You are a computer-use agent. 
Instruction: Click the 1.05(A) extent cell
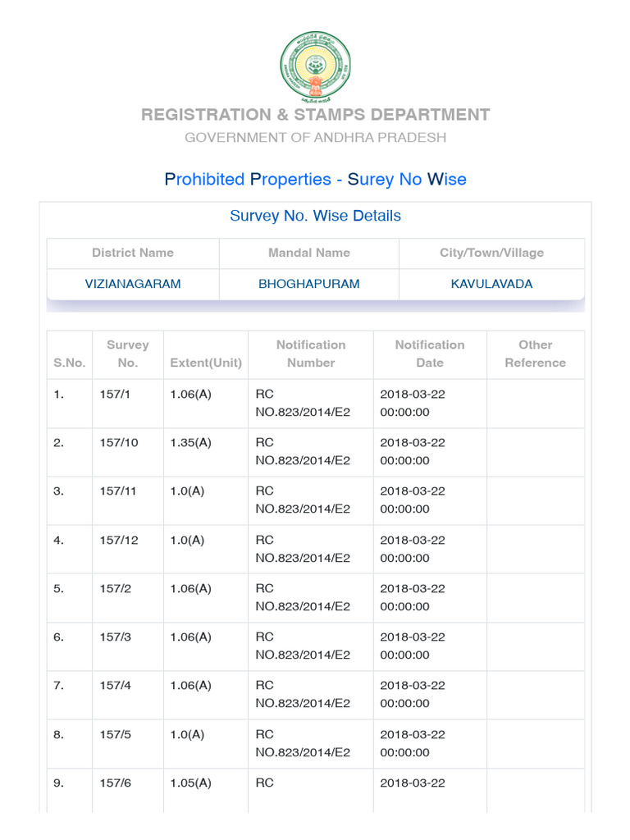(190, 783)
